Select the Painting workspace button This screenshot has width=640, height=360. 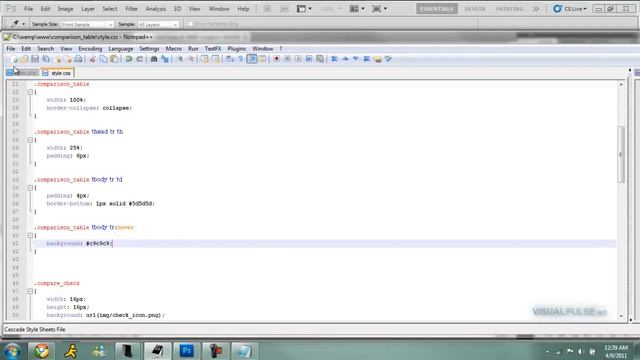point(509,9)
